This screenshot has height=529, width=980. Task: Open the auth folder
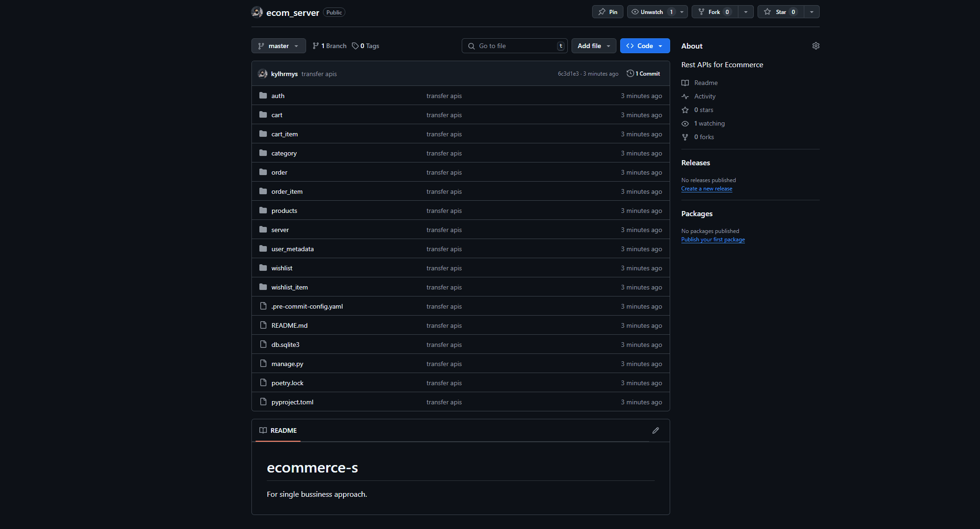coord(278,96)
